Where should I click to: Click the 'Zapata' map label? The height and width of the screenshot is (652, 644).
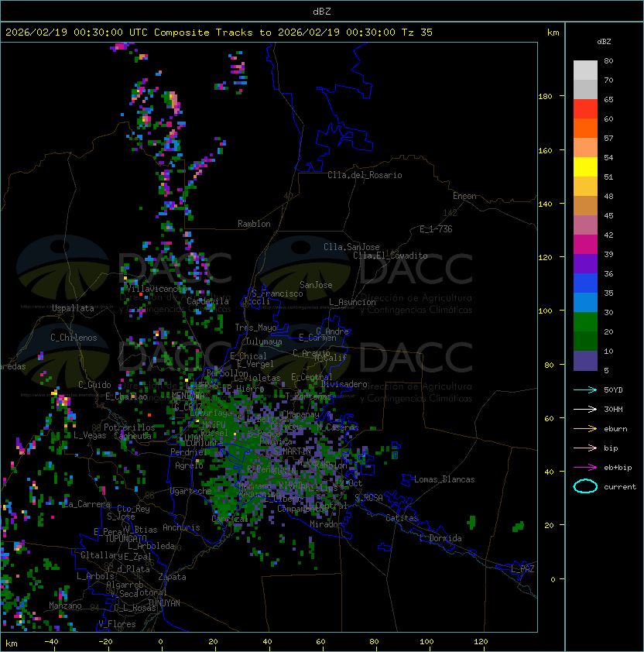click(x=172, y=577)
